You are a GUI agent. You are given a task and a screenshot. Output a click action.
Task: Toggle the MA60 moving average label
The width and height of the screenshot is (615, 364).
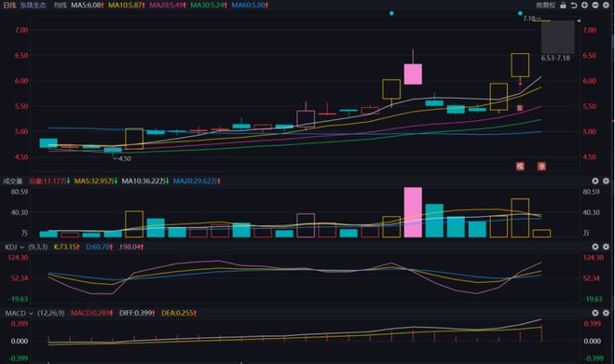(x=250, y=5)
